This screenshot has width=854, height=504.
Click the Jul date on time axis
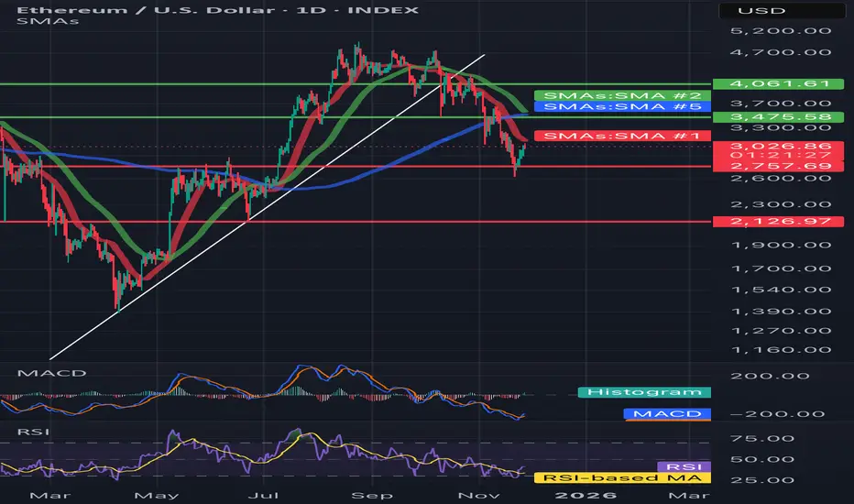[263, 495]
